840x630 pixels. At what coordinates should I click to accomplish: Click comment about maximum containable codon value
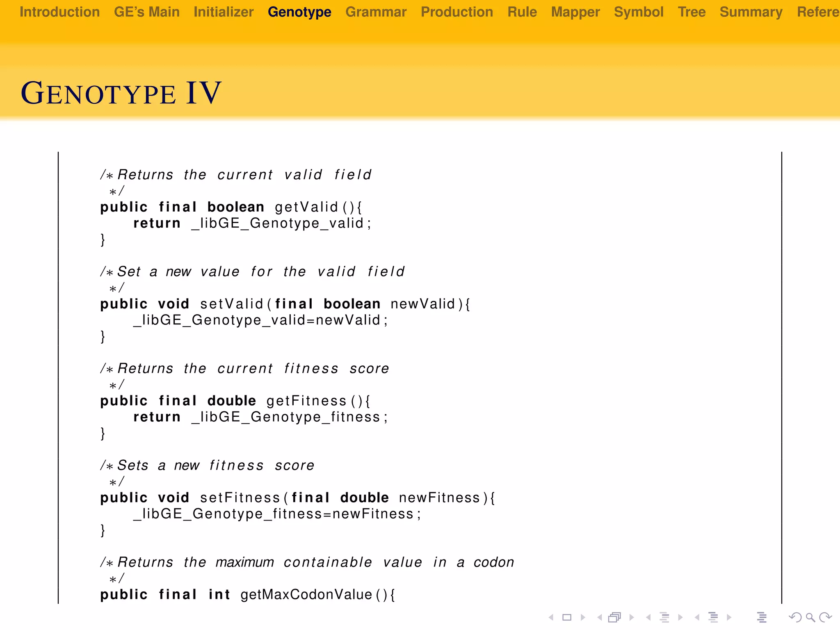click(307, 562)
